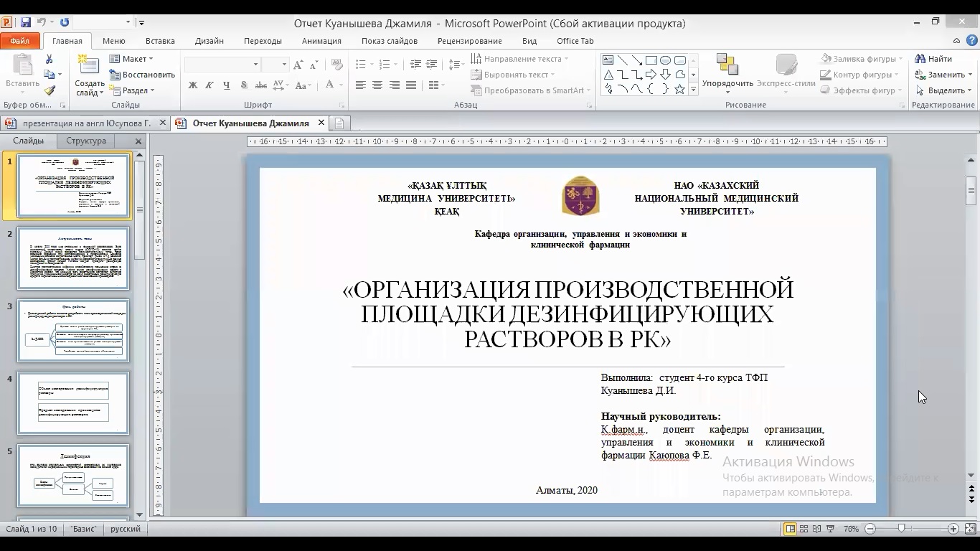The width and height of the screenshot is (980, 551).
Task: Open the font name combo box
Action: (222, 65)
